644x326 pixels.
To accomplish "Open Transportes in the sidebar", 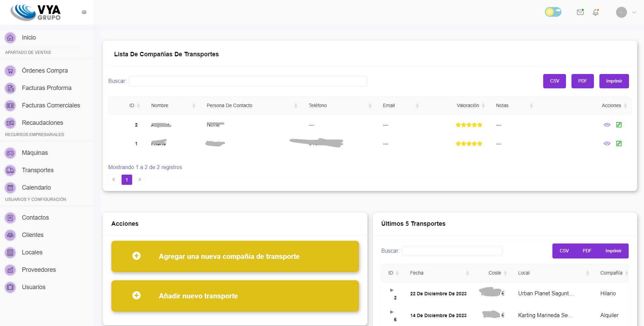I will pos(37,170).
